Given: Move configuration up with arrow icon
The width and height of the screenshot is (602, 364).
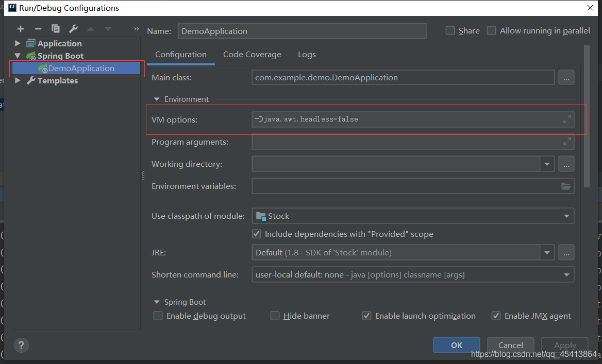Looking at the screenshot, I should tap(91, 29).
